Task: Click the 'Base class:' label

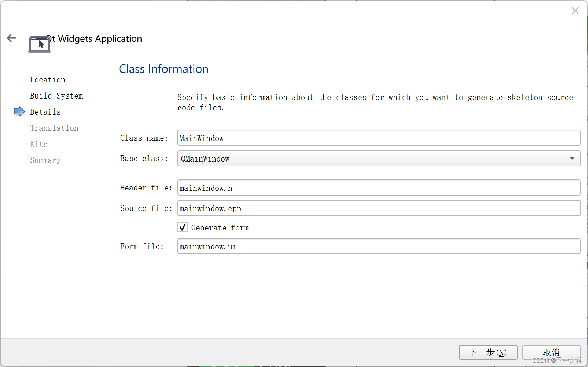Action: [x=144, y=159]
